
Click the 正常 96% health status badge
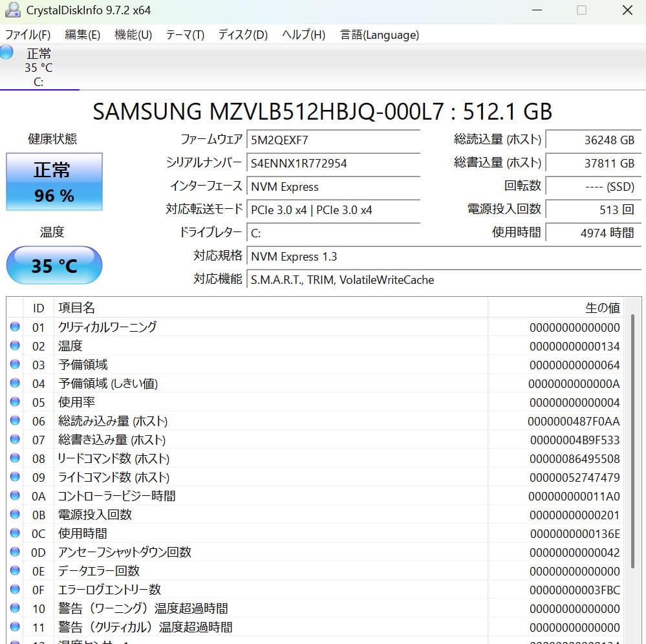tap(54, 182)
